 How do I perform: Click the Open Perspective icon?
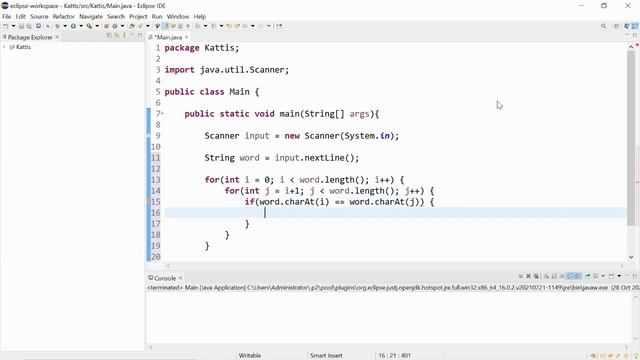617,26
